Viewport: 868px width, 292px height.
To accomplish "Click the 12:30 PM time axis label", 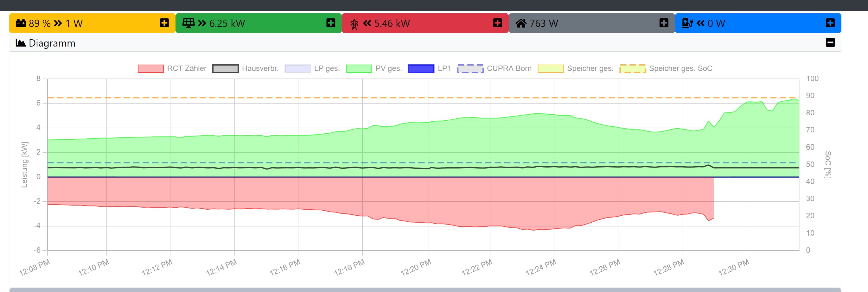I will pyautogui.click(x=734, y=267).
